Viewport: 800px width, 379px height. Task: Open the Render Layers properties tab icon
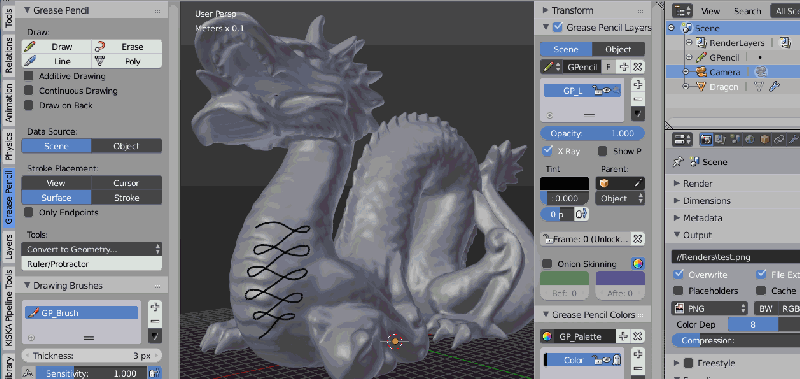click(721, 139)
